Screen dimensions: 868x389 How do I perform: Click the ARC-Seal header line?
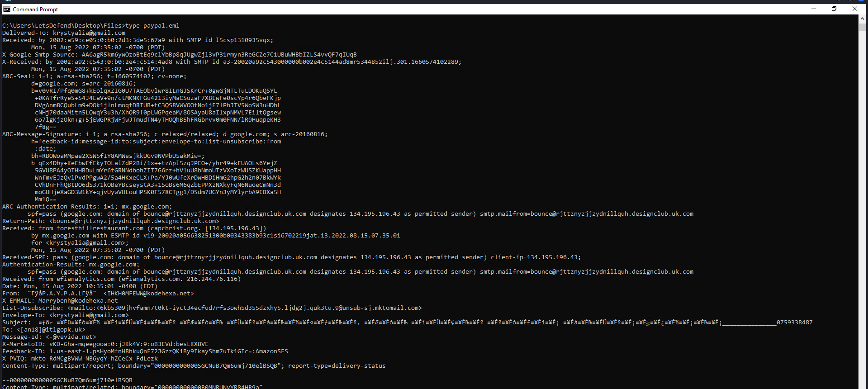click(x=95, y=76)
